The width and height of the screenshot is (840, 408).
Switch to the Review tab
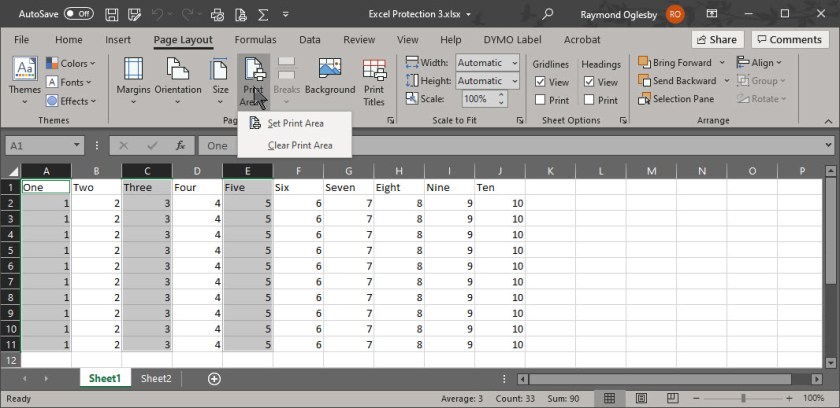coord(359,40)
